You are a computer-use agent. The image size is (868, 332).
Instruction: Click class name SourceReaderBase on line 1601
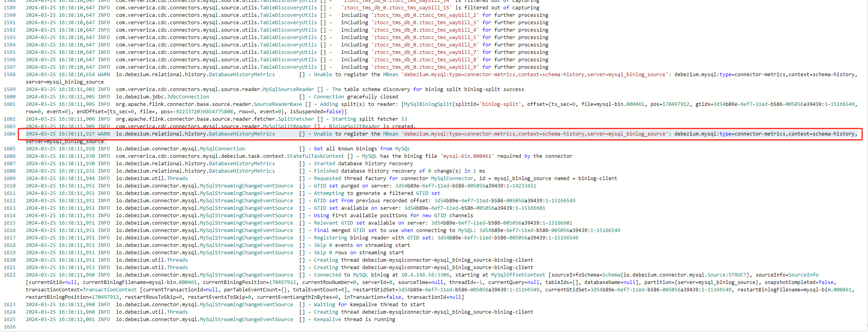click(x=278, y=104)
